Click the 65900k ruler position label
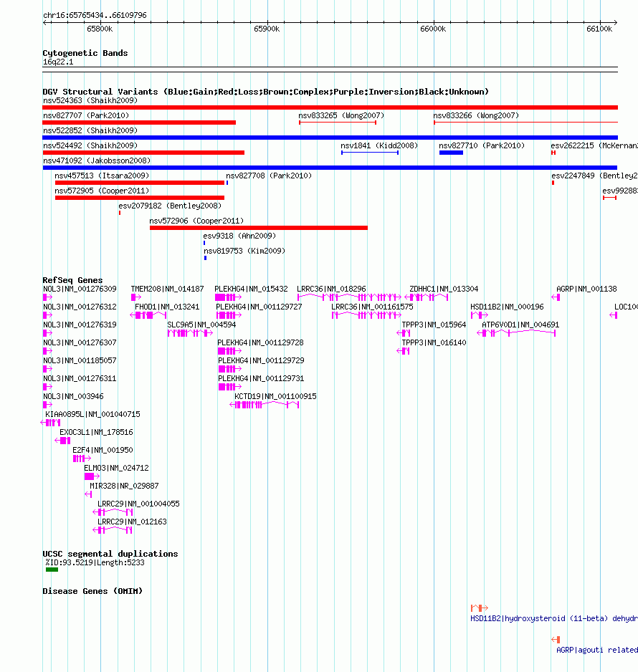 (267, 29)
